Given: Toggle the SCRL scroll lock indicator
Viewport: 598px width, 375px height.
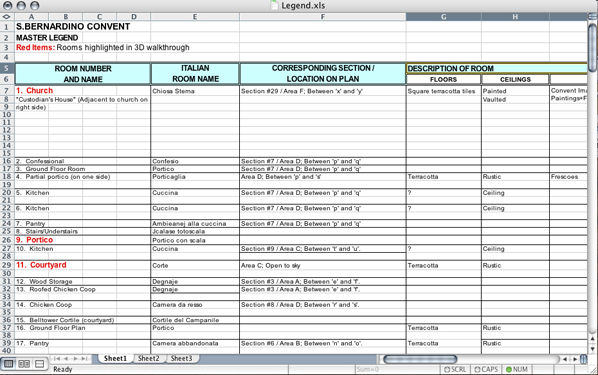Looking at the screenshot, I should pos(455,369).
